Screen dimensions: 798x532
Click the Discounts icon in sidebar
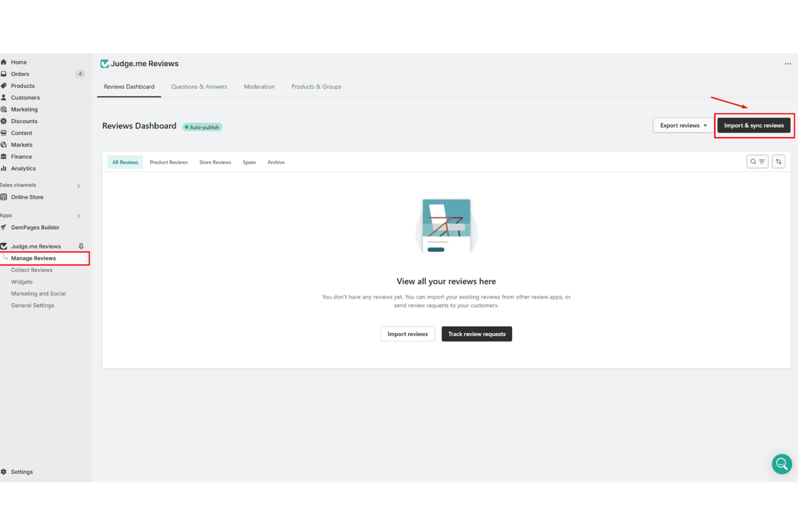4,121
